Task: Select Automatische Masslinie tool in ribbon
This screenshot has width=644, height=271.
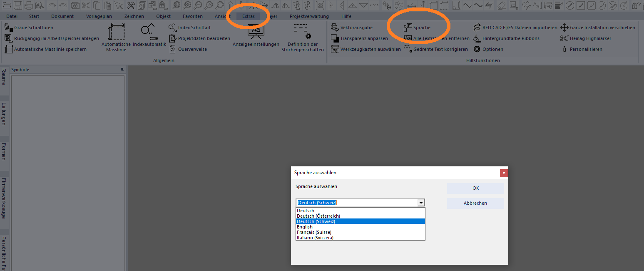Action: pos(116,37)
